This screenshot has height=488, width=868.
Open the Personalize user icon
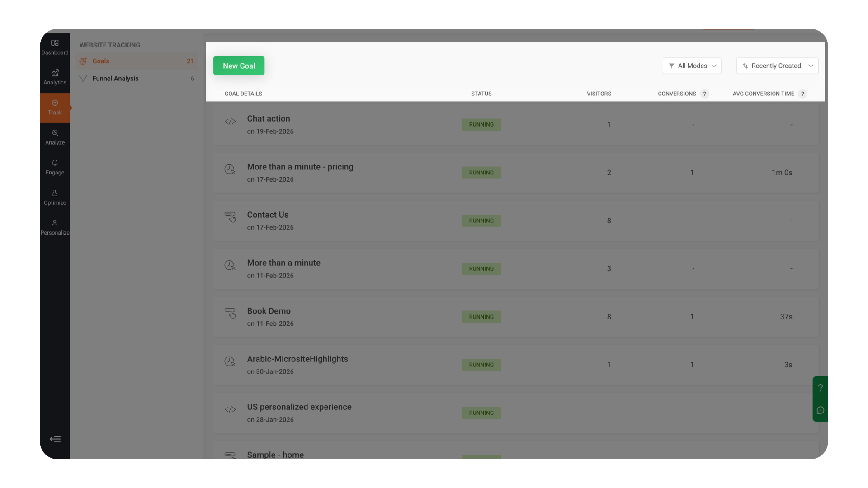[x=55, y=227]
